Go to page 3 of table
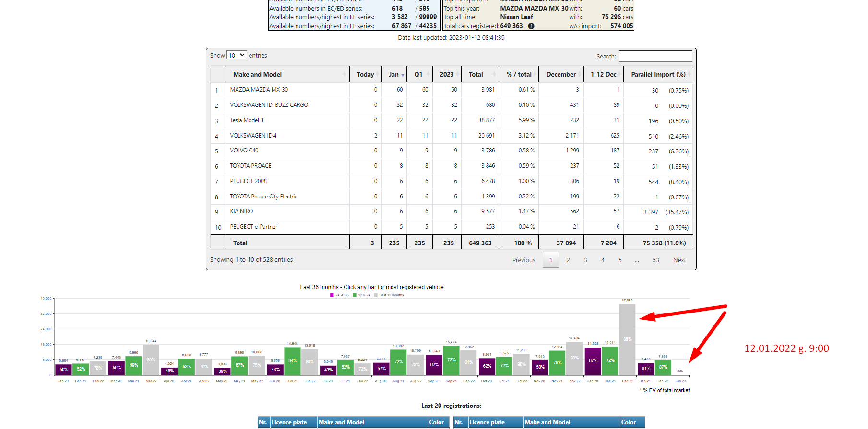This screenshot has width=868, height=429. point(585,260)
